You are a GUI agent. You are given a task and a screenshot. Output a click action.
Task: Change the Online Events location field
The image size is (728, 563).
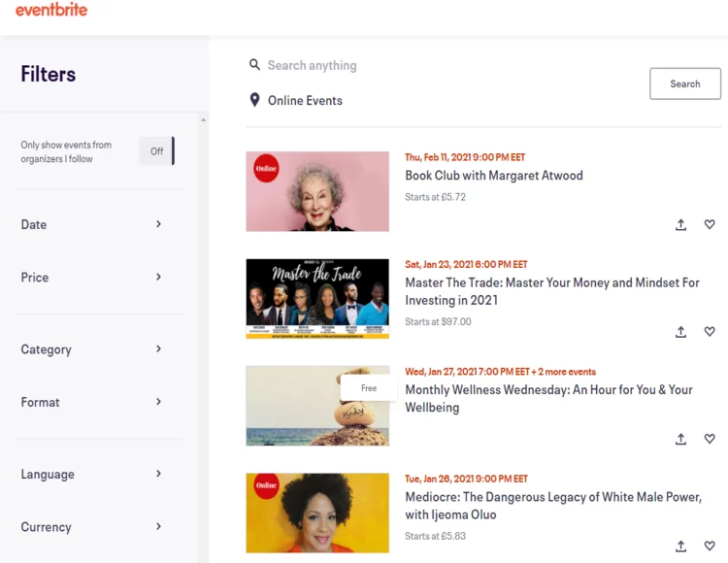pyautogui.click(x=305, y=100)
